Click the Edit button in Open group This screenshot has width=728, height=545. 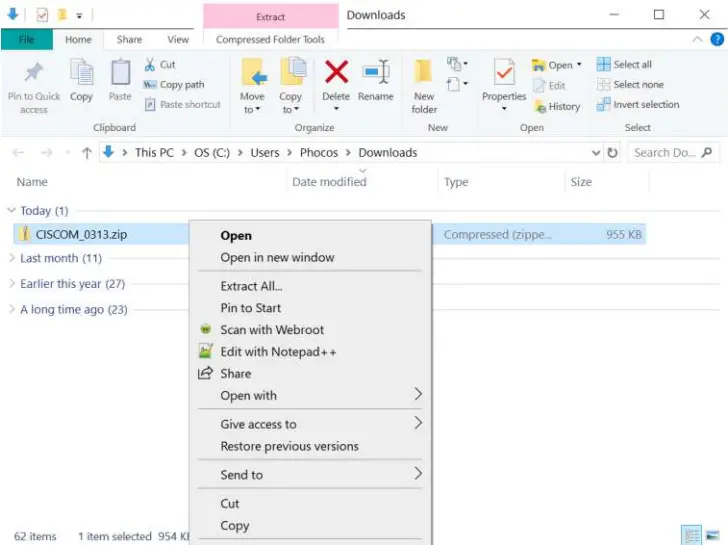(x=549, y=85)
